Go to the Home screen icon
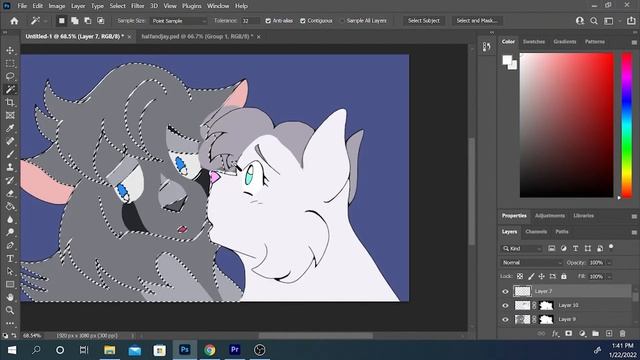The width and height of the screenshot is (640, 360). (14, 21)
